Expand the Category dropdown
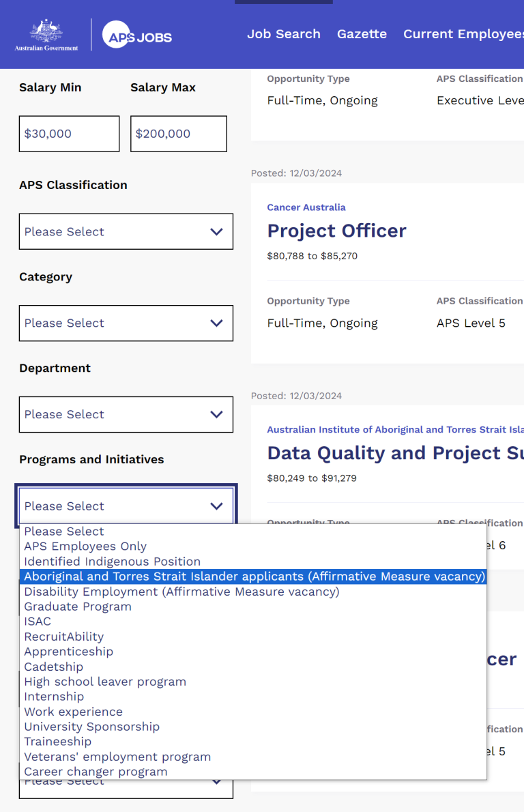Screen dimensions: 524x812 coord(126,323)
